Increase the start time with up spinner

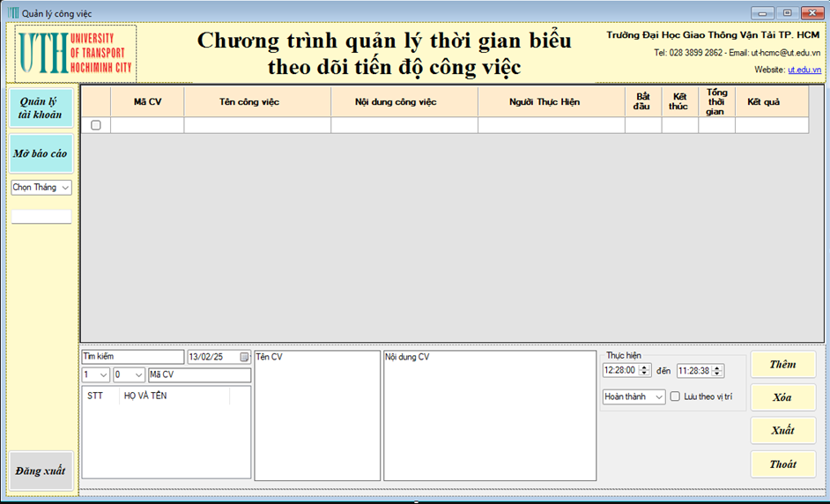(x=644, y=367)
